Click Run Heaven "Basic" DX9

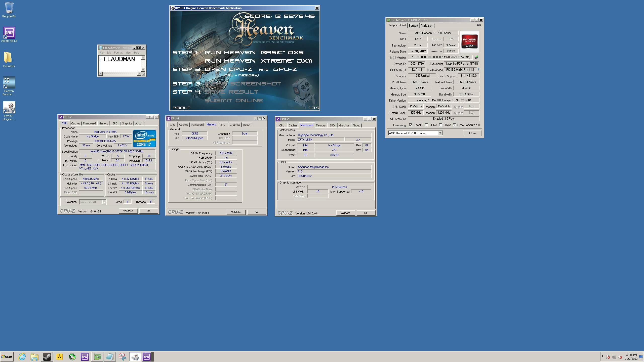pyautogui.click(x=254, y=52)
